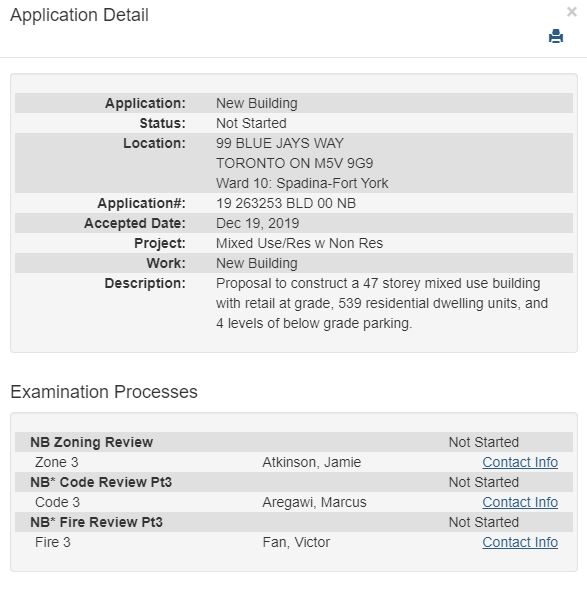Select the NB* Fire Review Pt3 row
Viewport: 587px width, 591px height.
tap(294, 522)
